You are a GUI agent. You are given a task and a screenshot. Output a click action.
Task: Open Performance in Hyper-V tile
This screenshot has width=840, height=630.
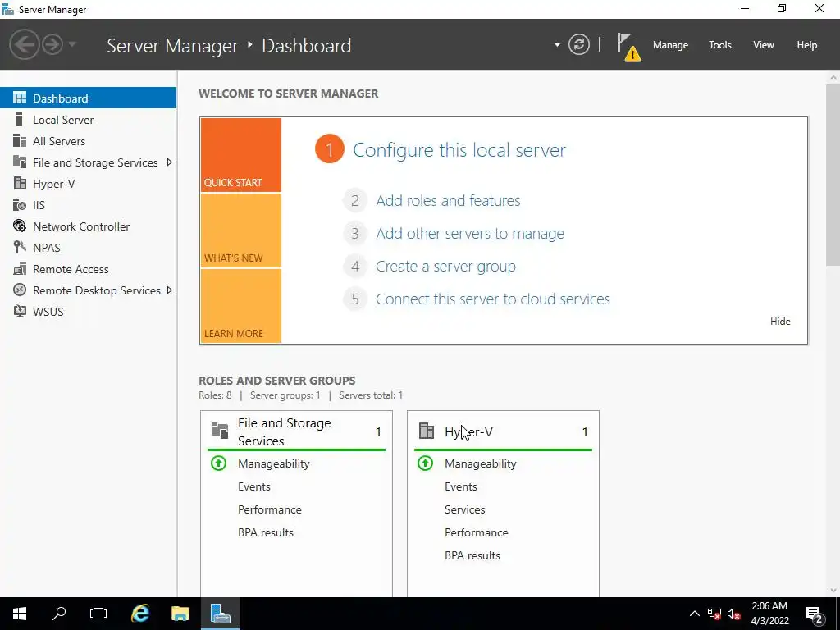pyautogui.click(x=477, y=532)
